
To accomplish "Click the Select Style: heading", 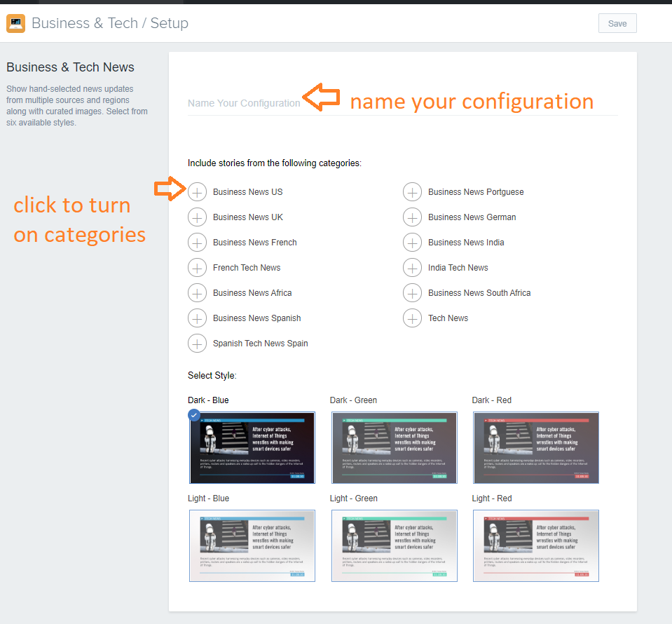I will pyautogui.click(x=212, y=376).
